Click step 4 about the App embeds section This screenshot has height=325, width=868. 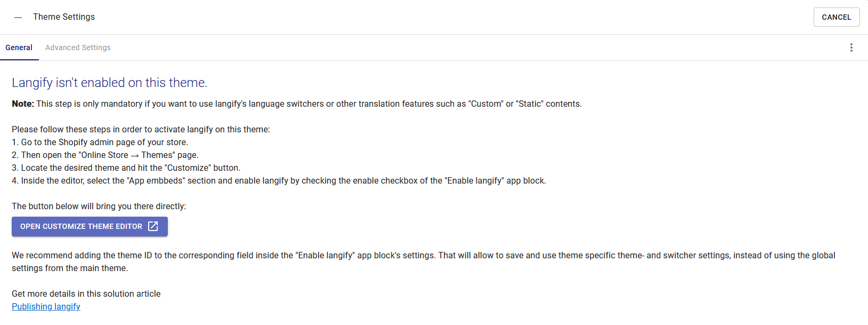[279, 180]
